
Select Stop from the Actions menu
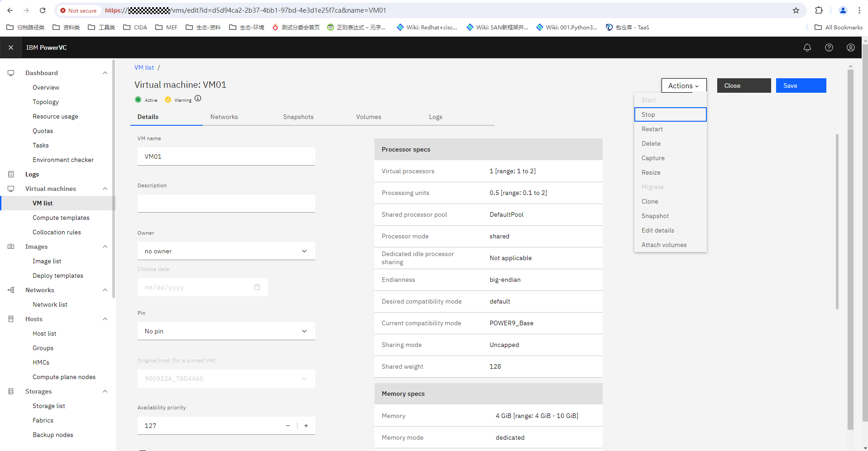(670, 114)
